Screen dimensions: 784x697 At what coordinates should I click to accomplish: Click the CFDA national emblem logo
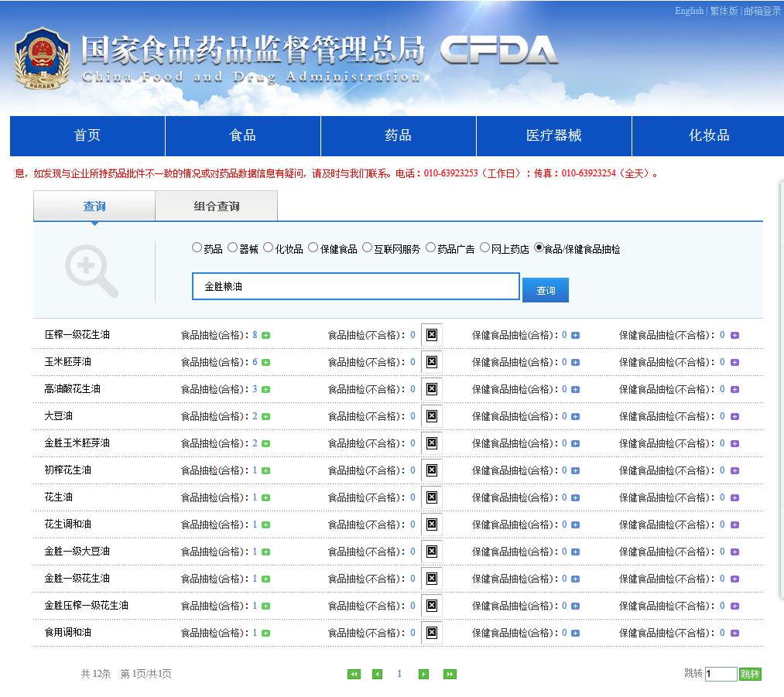42,58
